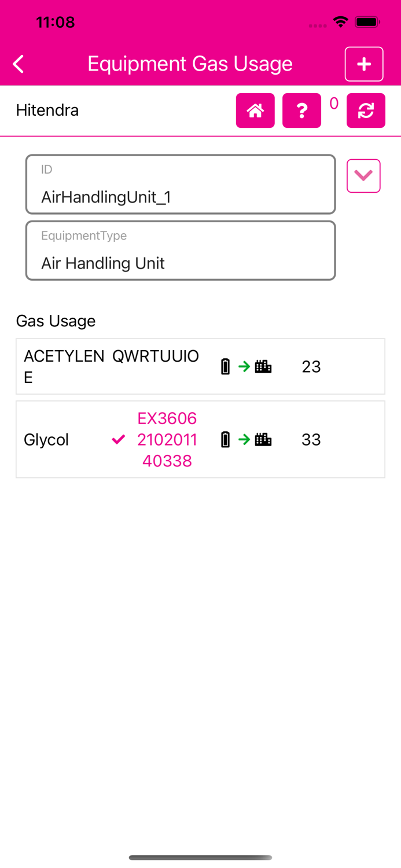Tap the green arrow icon on the ACETYLENE row

(244, 366)
